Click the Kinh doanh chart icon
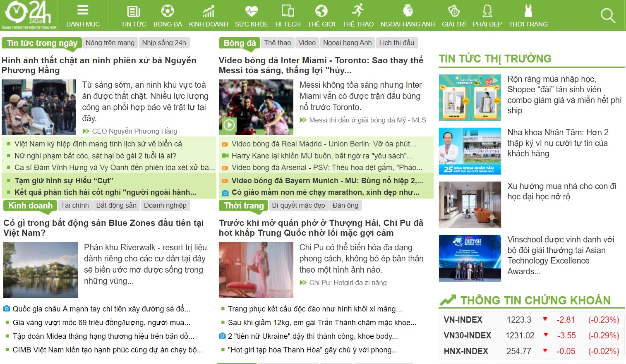The height and width of the screenshot is (364, 626). 209,11
